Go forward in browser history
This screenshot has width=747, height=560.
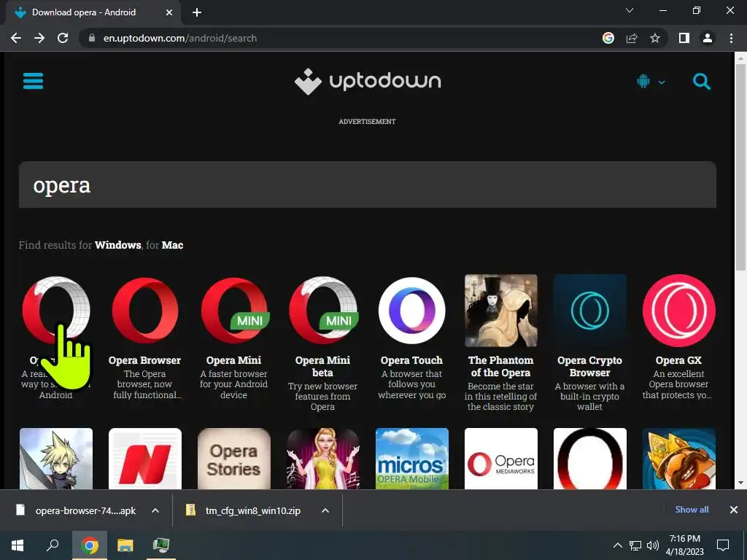[x=39, y=38]
